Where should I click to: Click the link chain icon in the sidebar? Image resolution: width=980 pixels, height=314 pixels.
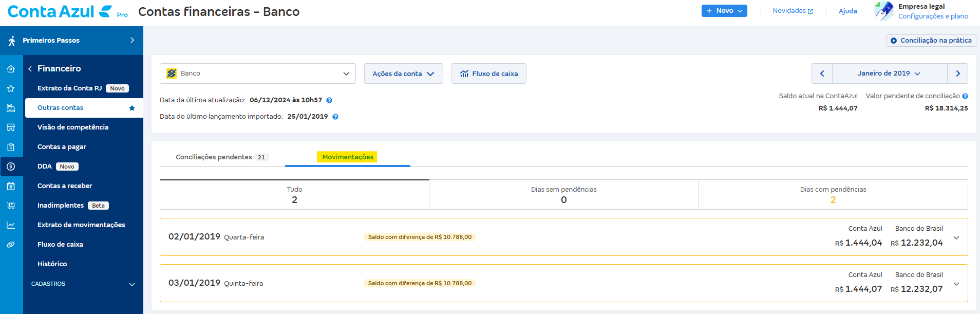tap(11, 245)
